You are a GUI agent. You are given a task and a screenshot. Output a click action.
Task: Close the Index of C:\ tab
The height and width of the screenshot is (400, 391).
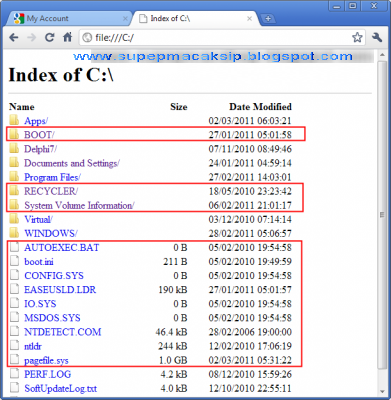coord(249,19)
